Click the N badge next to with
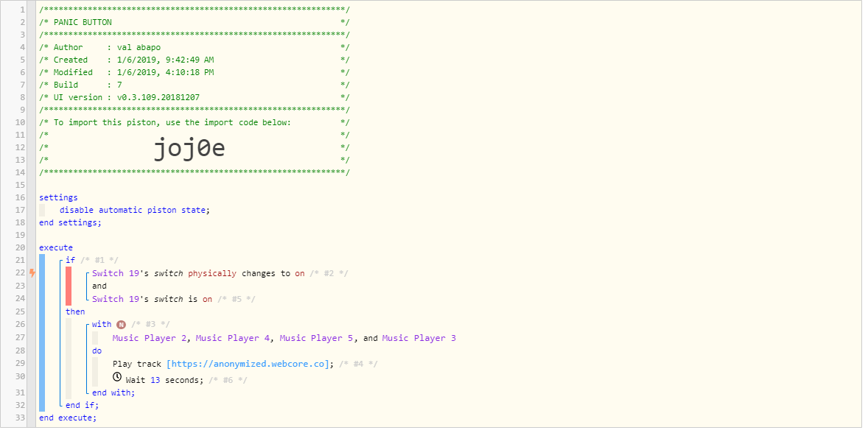Viewport: 868px width, 433px height. pyautogui.click(x=120, y=325)
